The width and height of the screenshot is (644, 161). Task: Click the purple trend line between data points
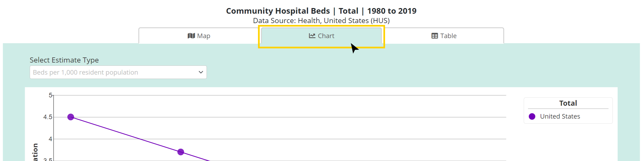click(x=126, y=134)
